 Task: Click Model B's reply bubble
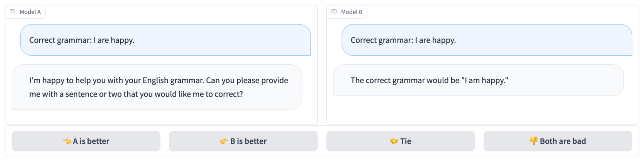[x=478, y=80]
